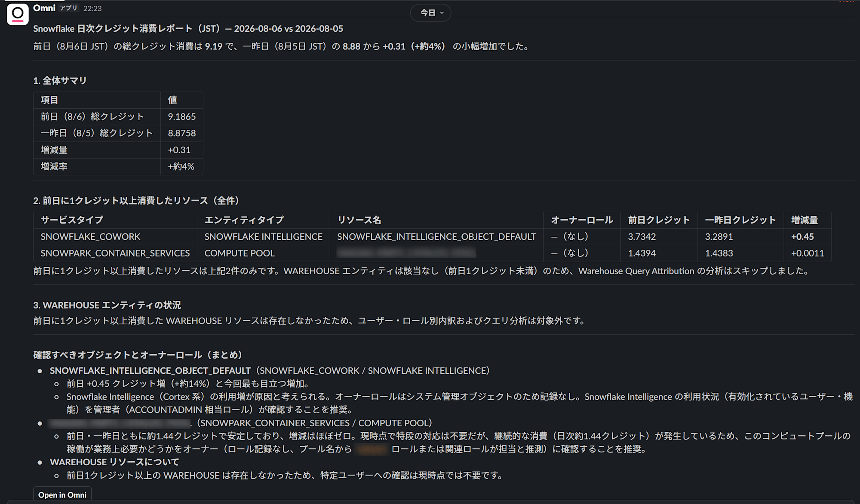
Task: Click the bold SNOWFLAKE_INTELLIGENCE_OBJECT_DEFAULT bullet in the summary list
Action: 150,371
